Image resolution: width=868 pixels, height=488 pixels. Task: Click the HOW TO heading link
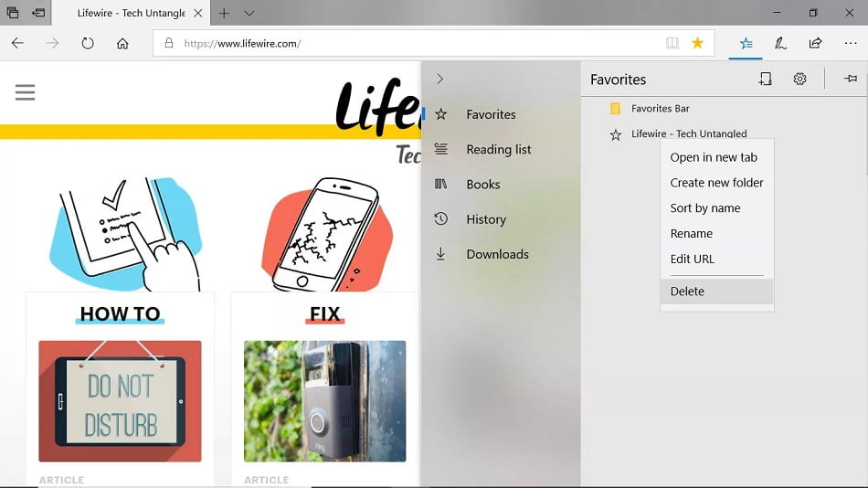(120, 314)
